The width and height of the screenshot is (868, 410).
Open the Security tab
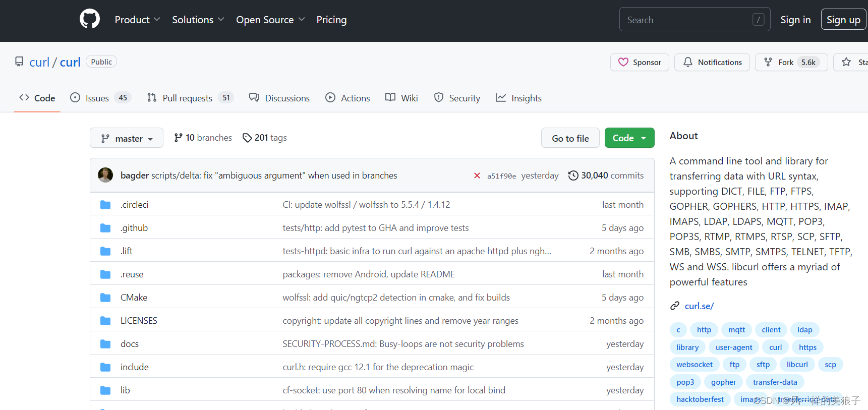click(457, 98)
